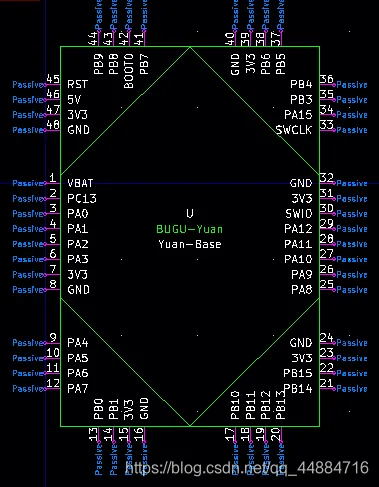Select the PA0 pin name

(78, 213)
